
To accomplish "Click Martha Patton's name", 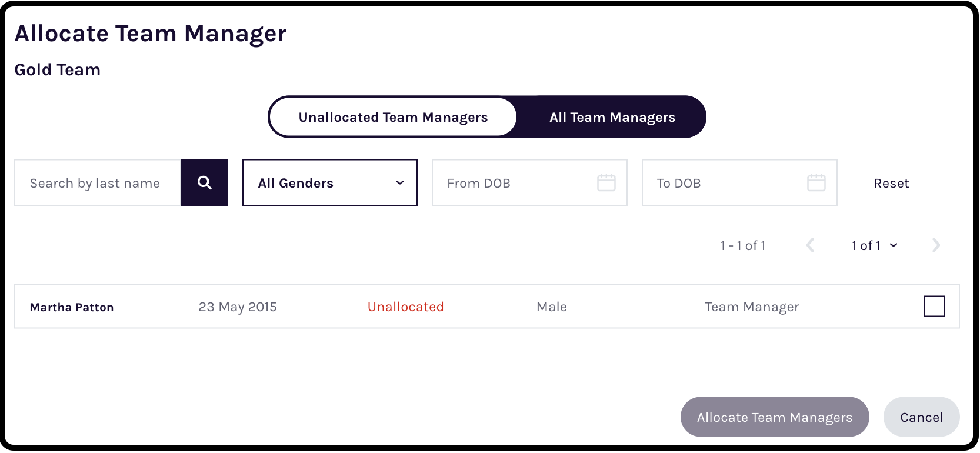I will click(x=72, y=307).
